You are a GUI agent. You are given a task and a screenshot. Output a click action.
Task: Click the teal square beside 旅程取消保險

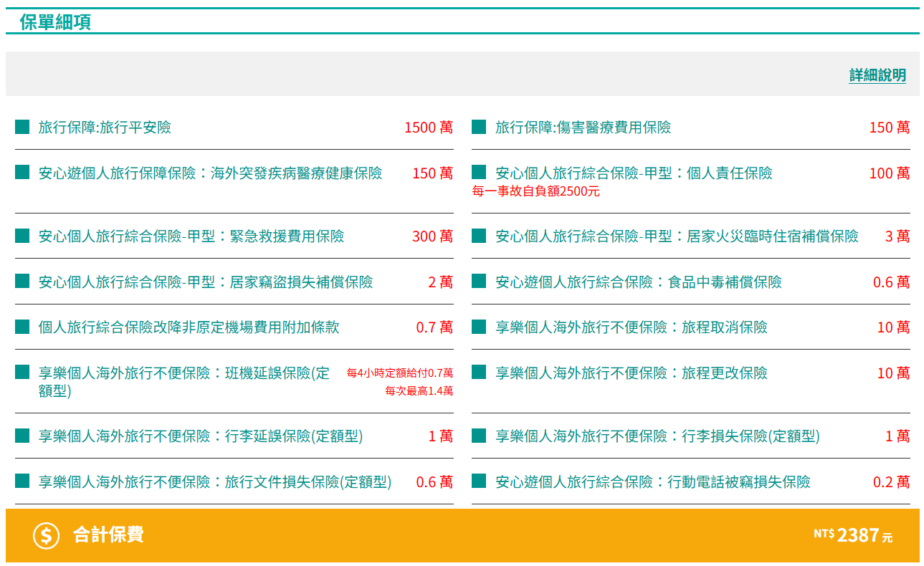(x=479, y=327)
